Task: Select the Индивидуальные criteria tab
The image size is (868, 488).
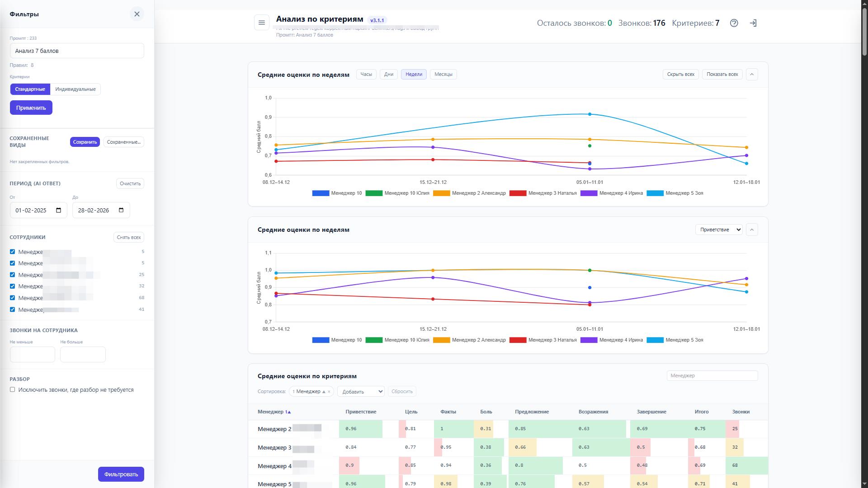Action: point(75,89)
